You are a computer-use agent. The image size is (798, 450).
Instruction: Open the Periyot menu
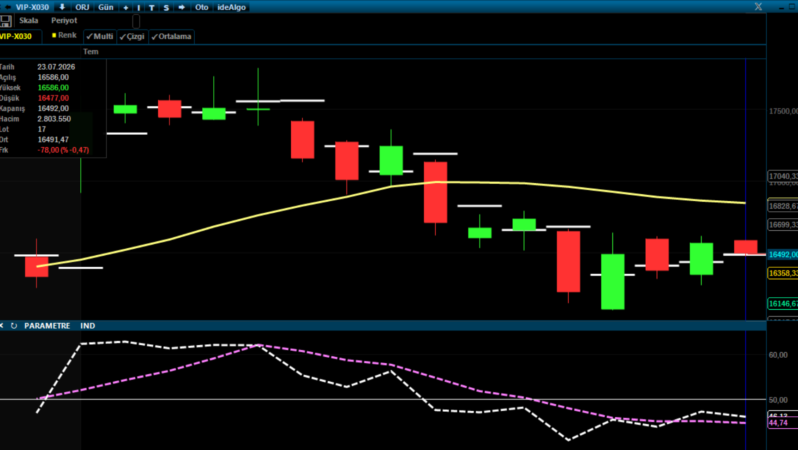point(64,20)
